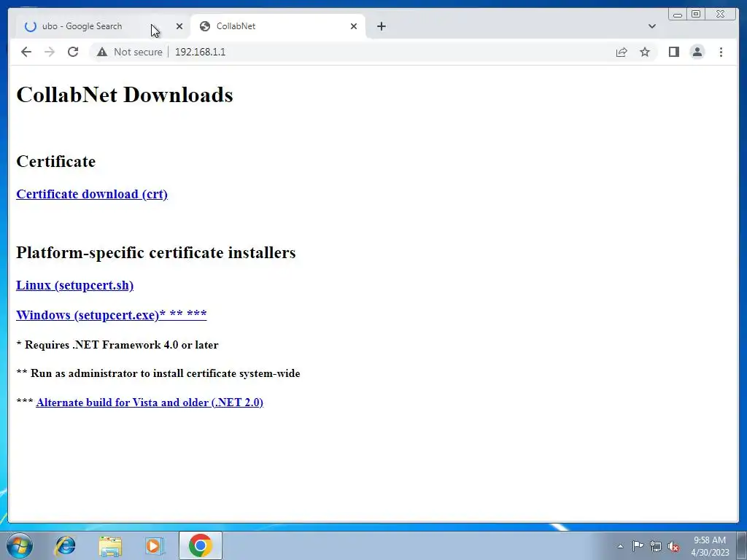Reload the current page
Viewport: 747px width, 560px height.
tap(73, 52)
